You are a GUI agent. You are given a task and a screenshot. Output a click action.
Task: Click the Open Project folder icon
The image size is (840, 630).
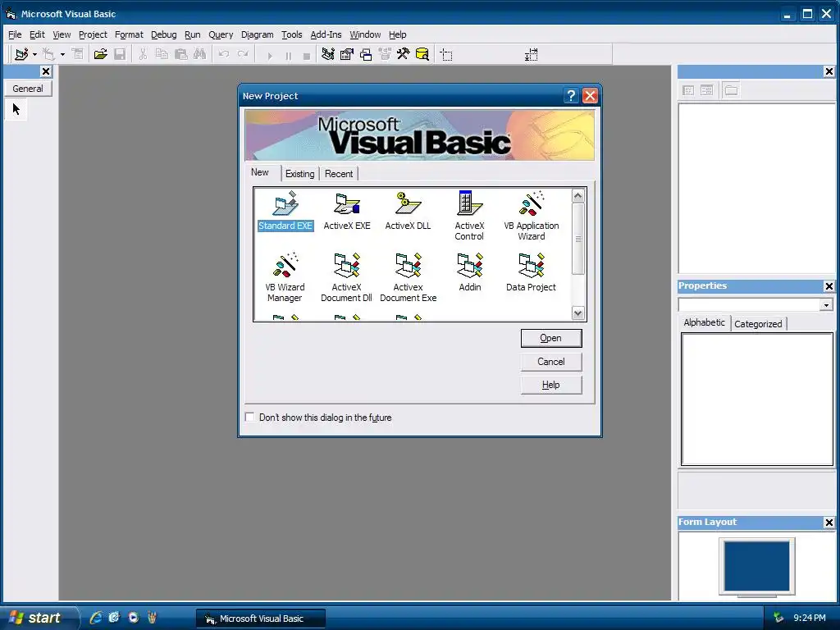click(100, 54)
